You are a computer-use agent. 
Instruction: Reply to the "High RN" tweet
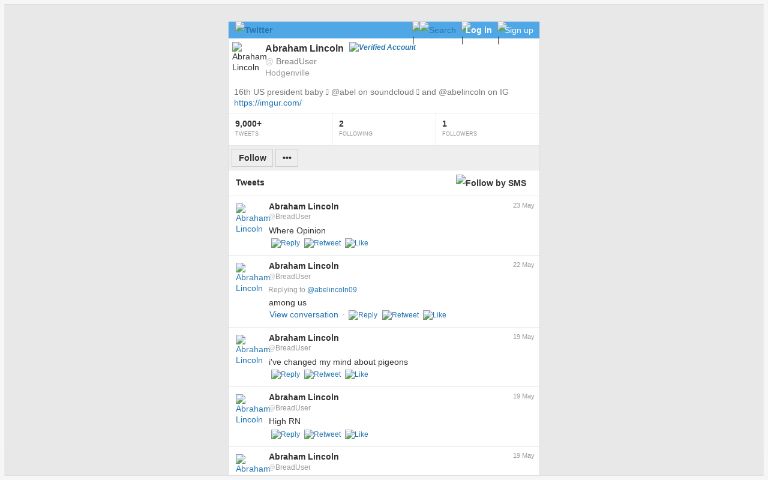coord(286,434)
